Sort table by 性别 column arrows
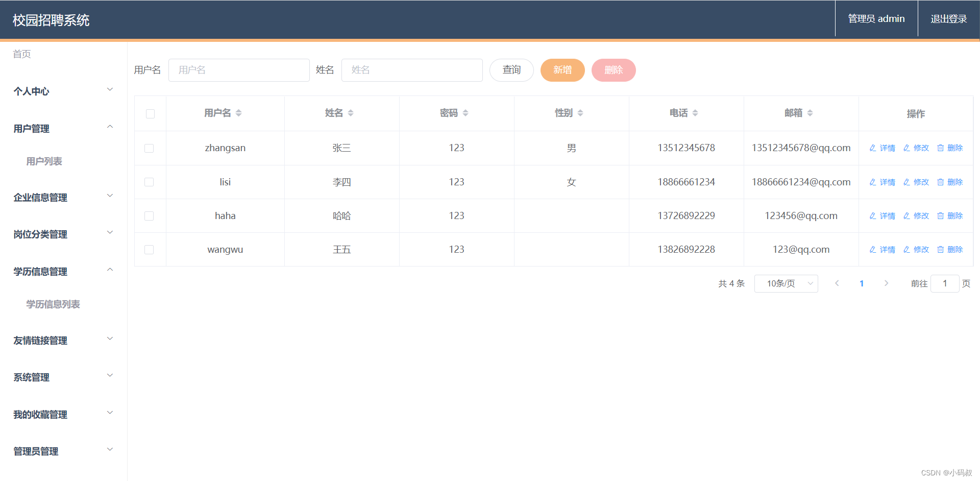This screenshot has height=481, width=980. 580,113
